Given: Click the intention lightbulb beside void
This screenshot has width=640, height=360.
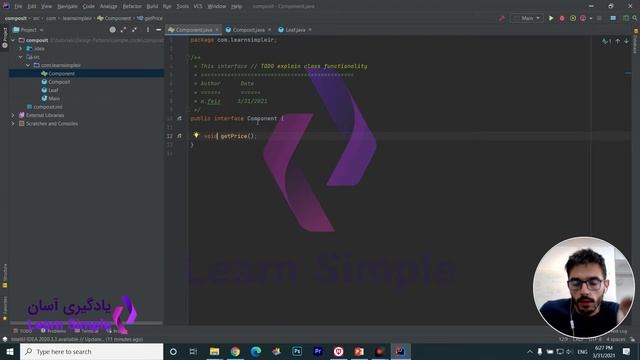Looking at the screenshot, I should click(196, 135).
